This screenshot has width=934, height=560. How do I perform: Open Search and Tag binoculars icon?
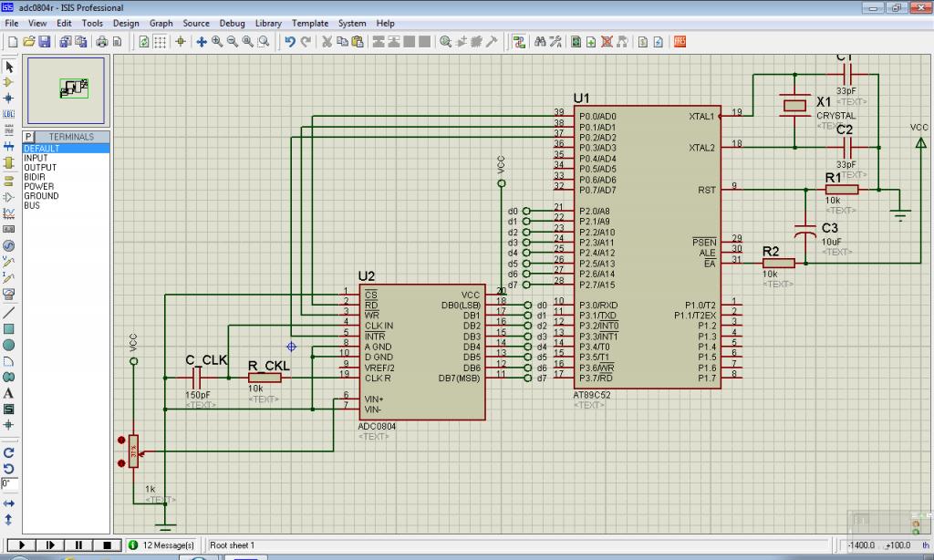[540, 42]
